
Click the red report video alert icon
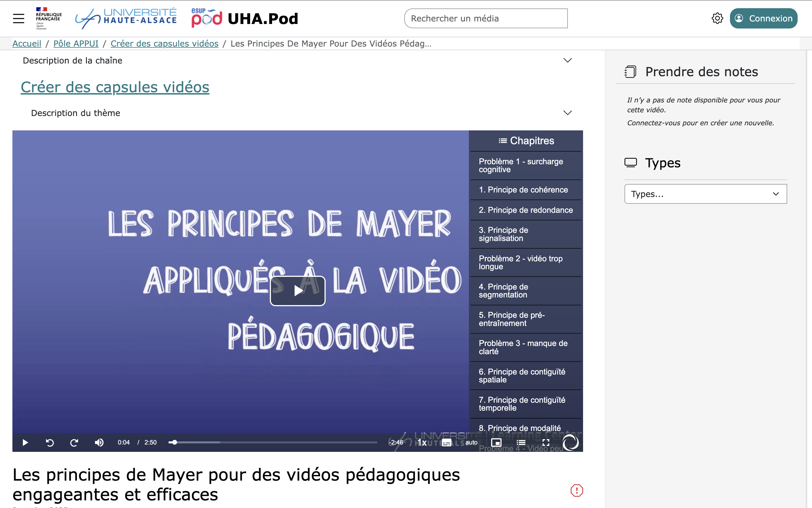(577, 490)
